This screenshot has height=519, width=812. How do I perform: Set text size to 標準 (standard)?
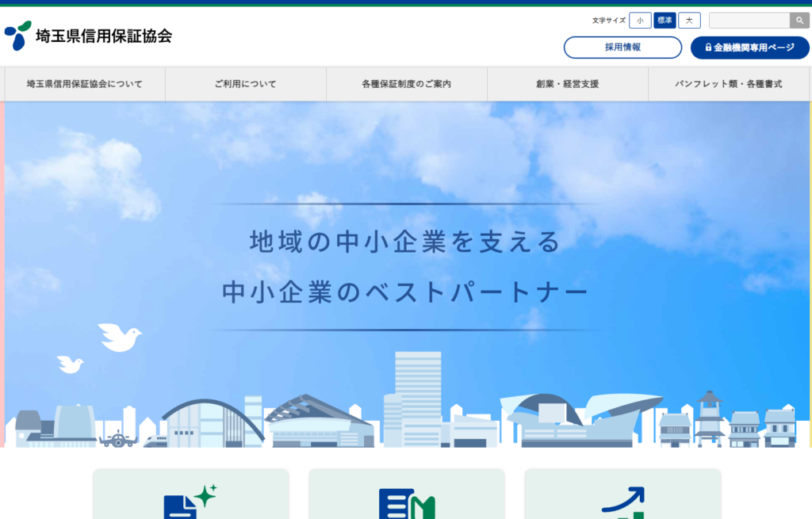click(x=665, y=21)
